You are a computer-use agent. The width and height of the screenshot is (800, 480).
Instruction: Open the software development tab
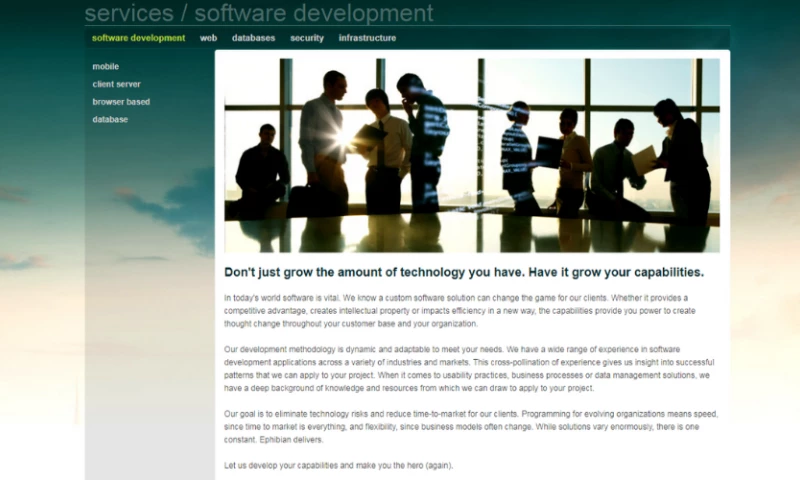tap(138, 38)
